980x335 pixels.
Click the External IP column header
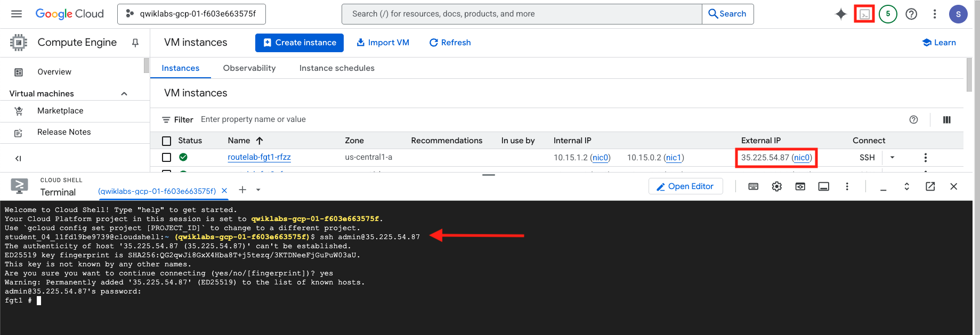(761, 141)
